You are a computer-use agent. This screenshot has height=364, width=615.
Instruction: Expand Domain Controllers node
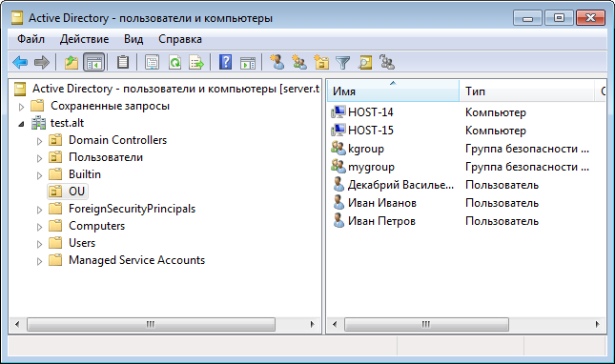(39, 141)
